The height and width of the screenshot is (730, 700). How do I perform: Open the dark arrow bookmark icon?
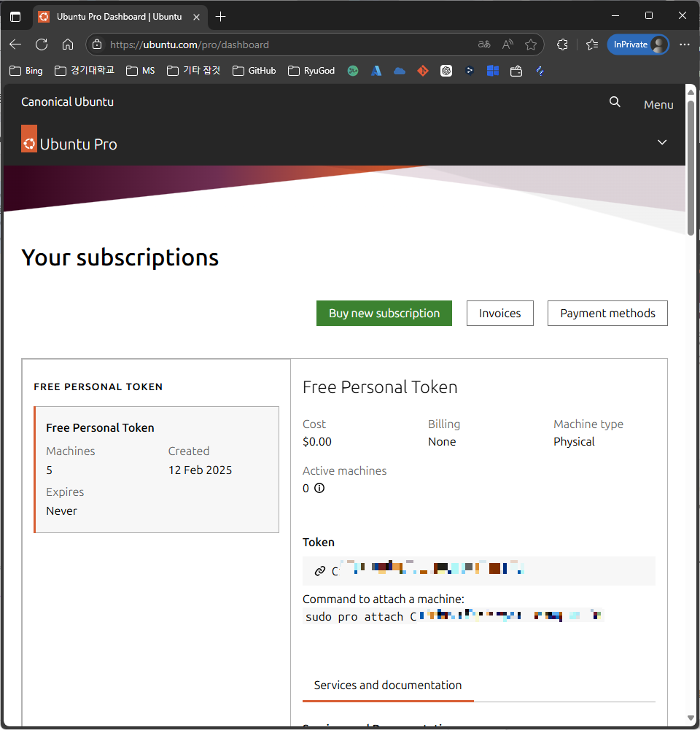point(469,71)
